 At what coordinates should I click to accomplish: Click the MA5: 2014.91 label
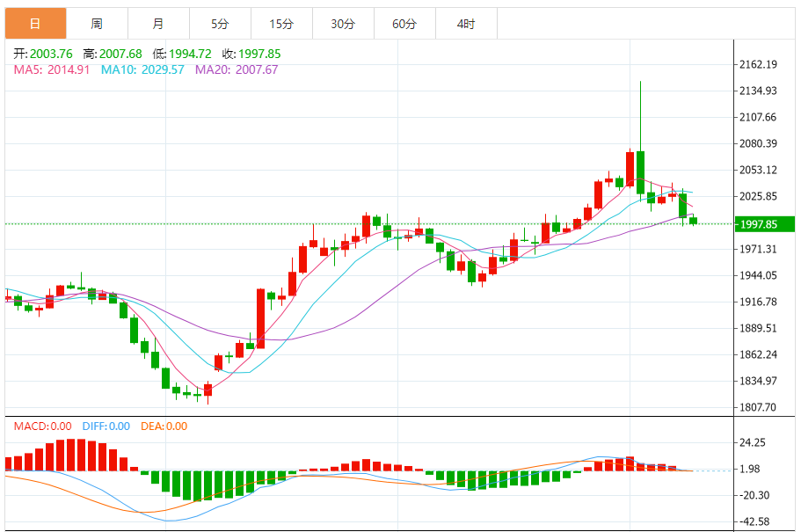point(52,69)
